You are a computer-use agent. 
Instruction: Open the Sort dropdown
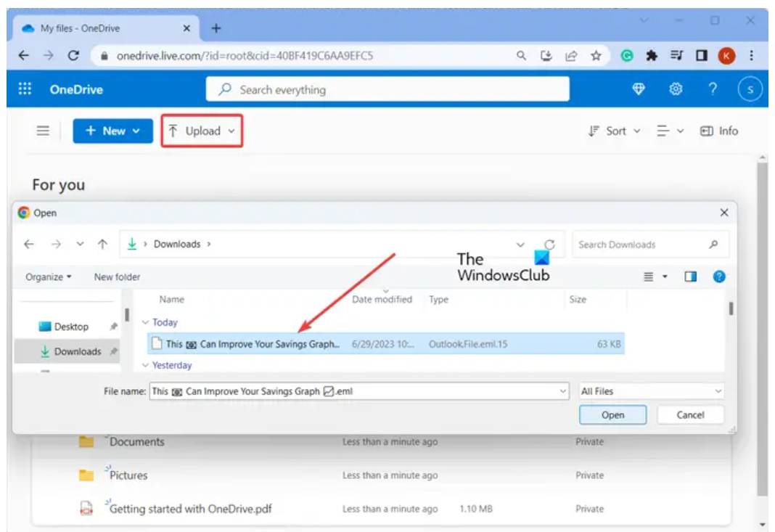coord(615,131)
